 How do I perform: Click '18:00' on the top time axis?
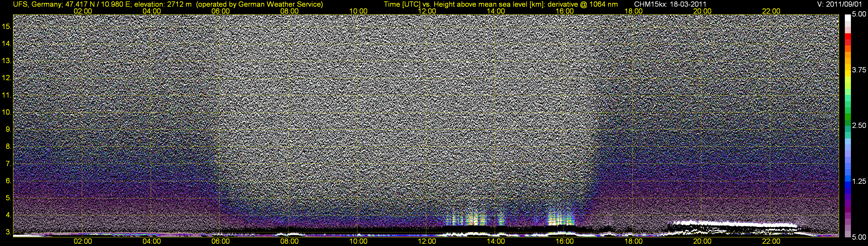tap(633, 11)
